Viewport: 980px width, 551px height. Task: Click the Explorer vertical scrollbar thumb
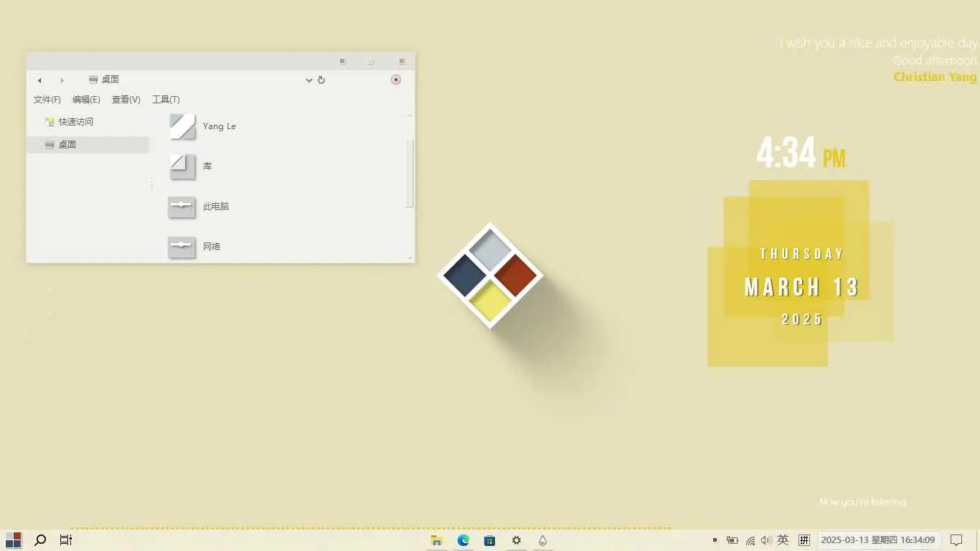[x=410, y=173]
